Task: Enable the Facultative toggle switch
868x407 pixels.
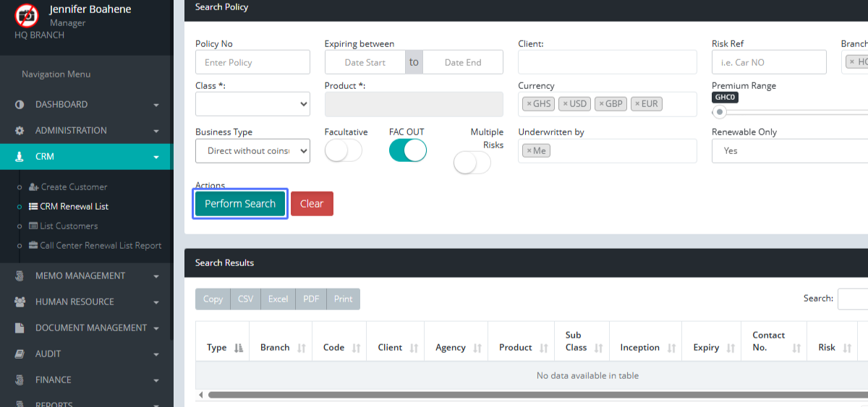Action: (344, 150)
